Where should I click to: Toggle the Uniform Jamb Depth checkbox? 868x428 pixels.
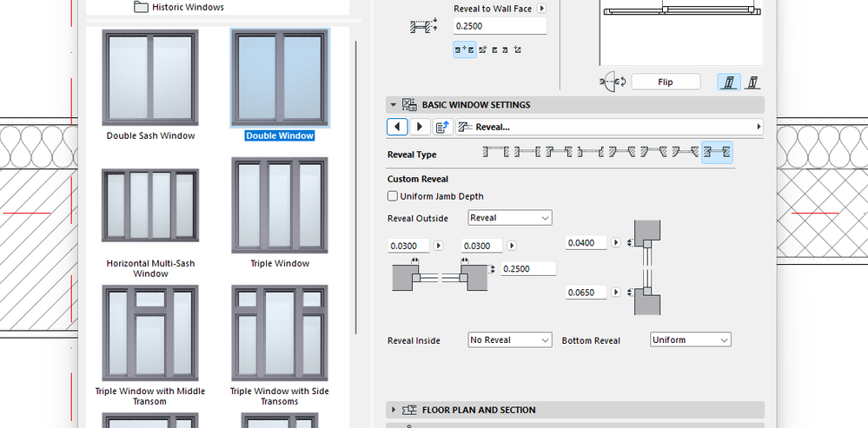click(x=393, y=196)
